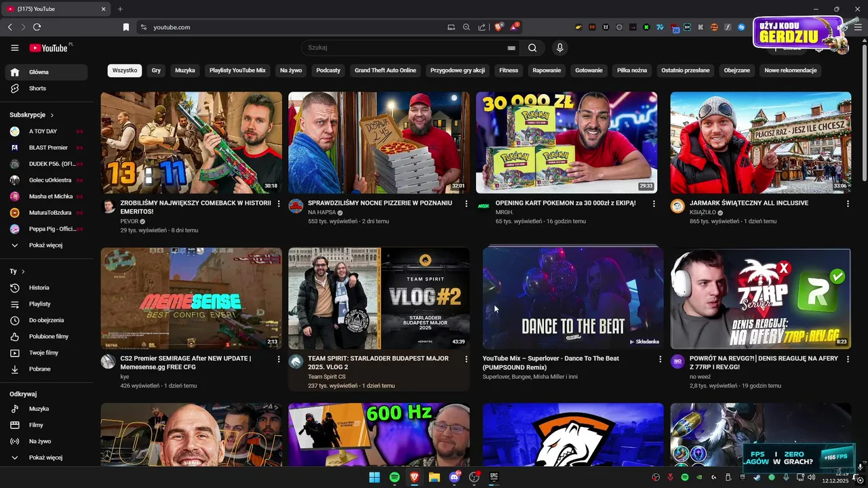Image resolution: width=868 pixels, height=488 pixels.
Task: Open Playlisty in the sidebar
Action: pyautogui.click(x=46, y=304)
